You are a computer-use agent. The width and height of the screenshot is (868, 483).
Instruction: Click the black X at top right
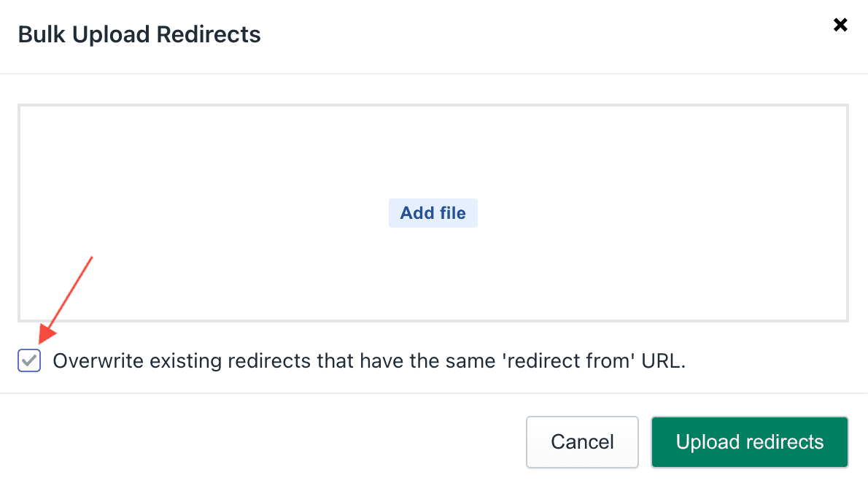840,25
